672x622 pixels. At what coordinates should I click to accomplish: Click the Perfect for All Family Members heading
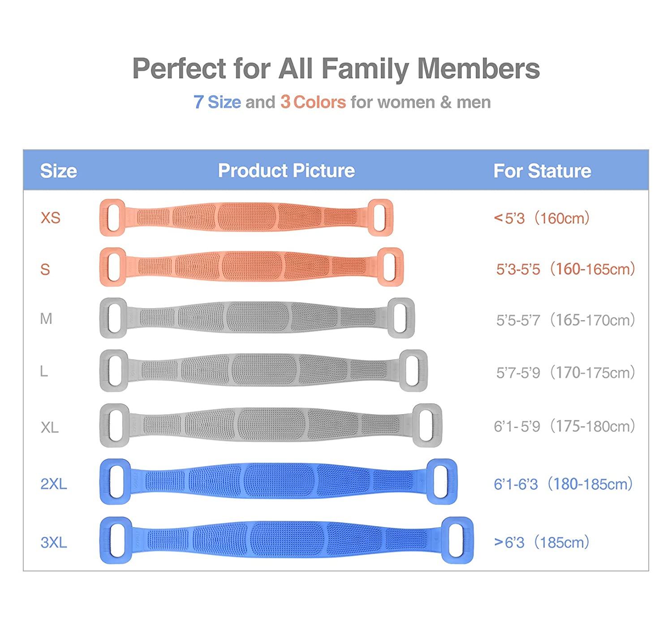click(x=336, y=69)
